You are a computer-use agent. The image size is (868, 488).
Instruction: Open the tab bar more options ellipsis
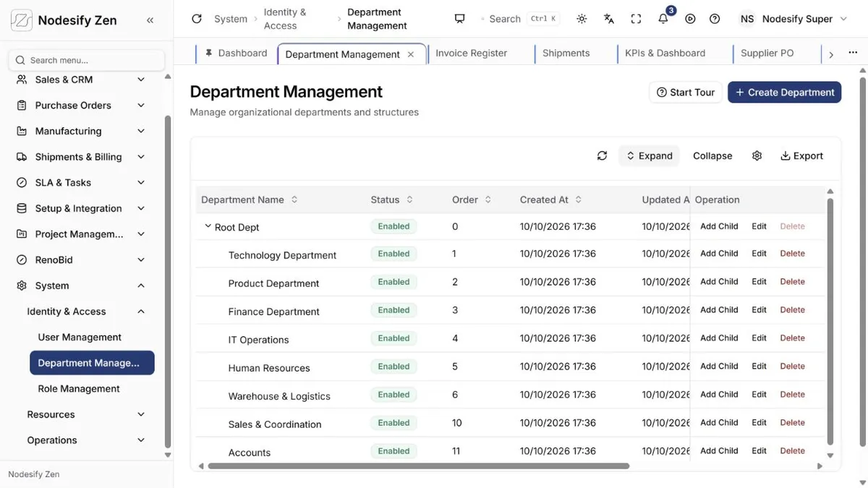[854, 53]
